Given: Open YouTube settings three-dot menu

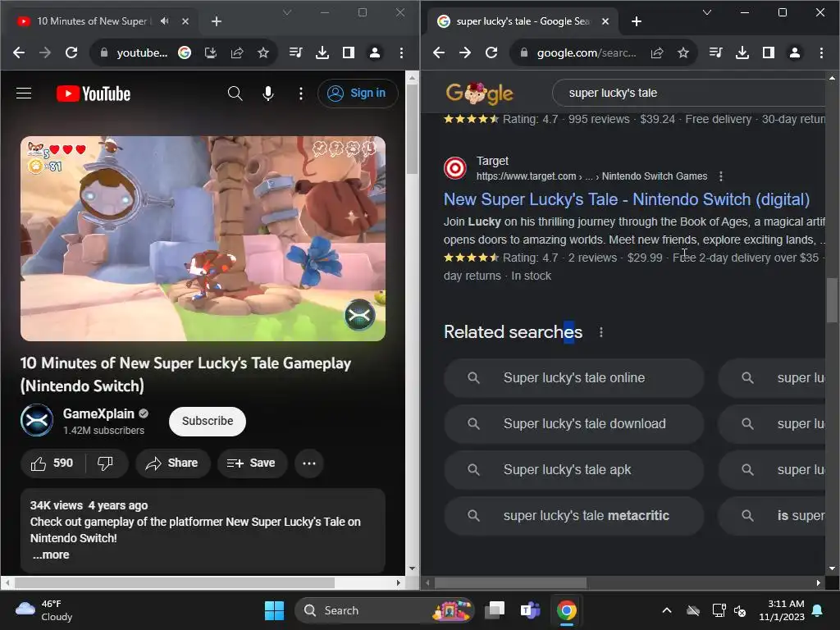Looking at the screenshot, I should (x=301, y=94).
